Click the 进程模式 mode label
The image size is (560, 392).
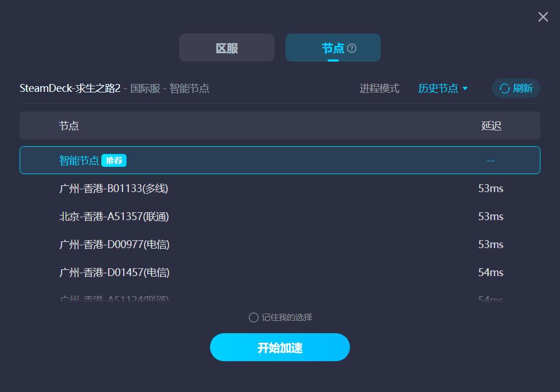379,88
